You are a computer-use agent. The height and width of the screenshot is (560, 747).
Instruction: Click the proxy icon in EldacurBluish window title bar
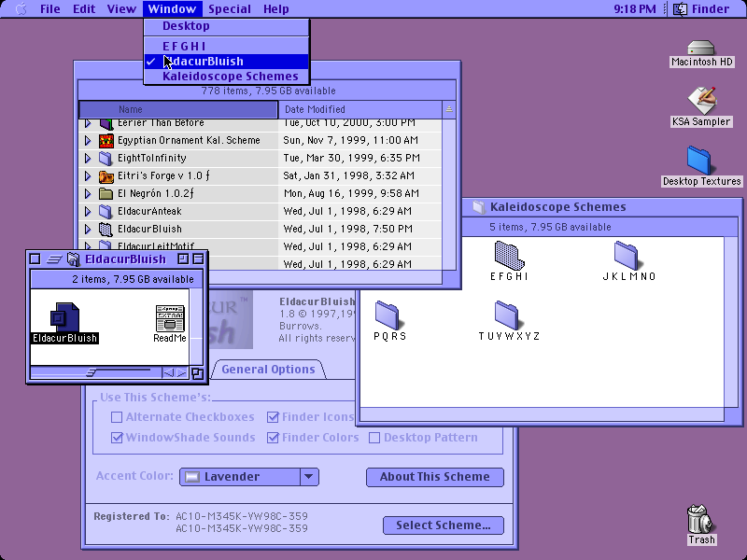click(74, 259)
